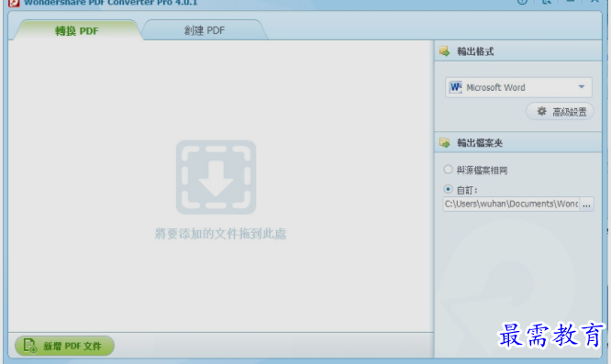Browse output folder with the ... button
Viewport: 611px width, 364px height.
[586, 204]
